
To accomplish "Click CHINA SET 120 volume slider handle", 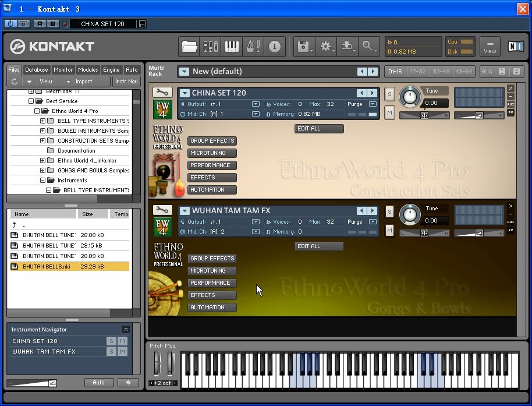I will tap(479, 115).
